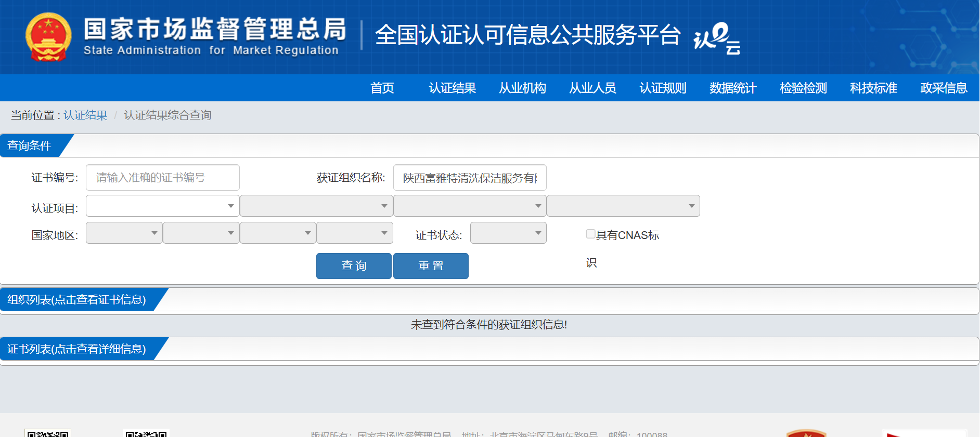Open the 认证结果 navigation item
This screenshot has height=437, width=980.
[453, 88]
